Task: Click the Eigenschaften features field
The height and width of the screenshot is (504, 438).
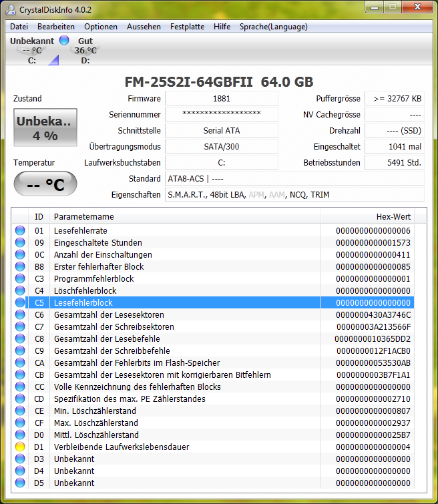Action: point(294,194)
